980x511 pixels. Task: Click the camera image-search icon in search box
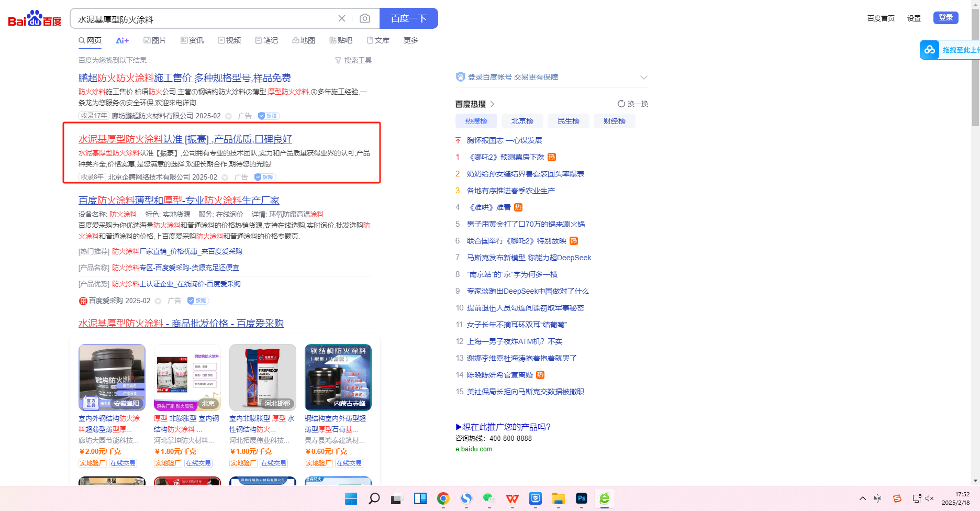coord(365,19)
